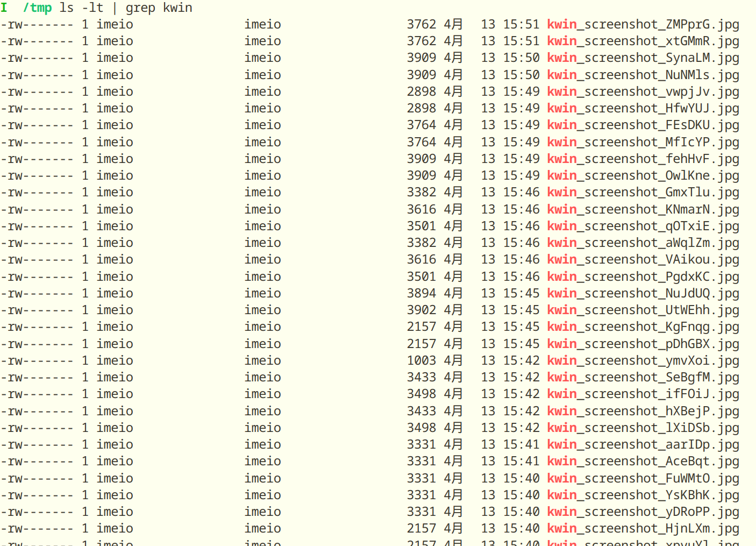Click file size 3902 of UtWEhh row
This screenshot has width=756, height=546.
422,310
